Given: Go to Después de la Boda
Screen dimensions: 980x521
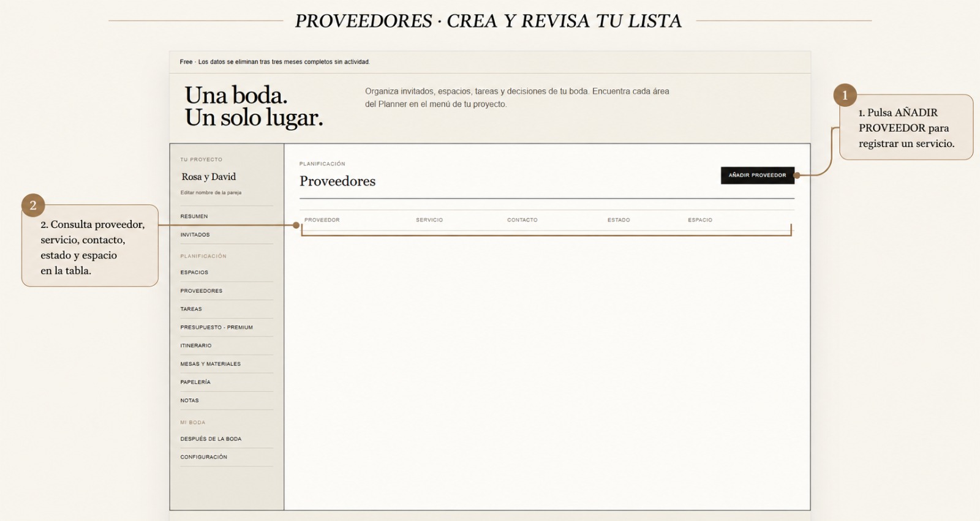Looking at the screenshot, I should coord(211,439).
